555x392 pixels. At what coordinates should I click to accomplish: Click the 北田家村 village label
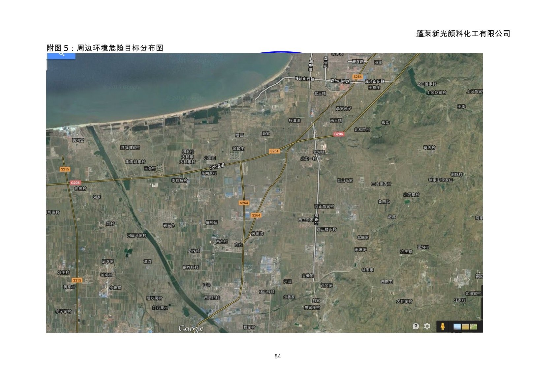click(473, 294)
